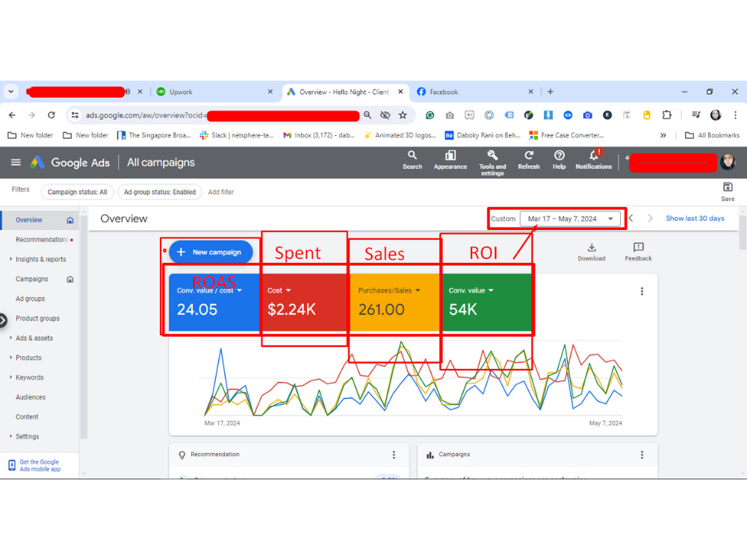The image size is (747, 560).
Task: Select the yellow Purchases/Sales scorecard
Action: coord(395,302)
